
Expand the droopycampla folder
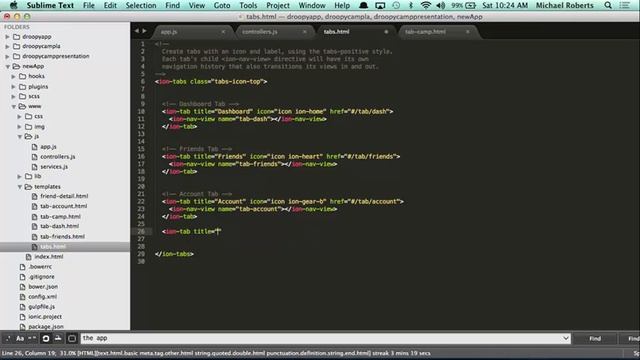7,47
